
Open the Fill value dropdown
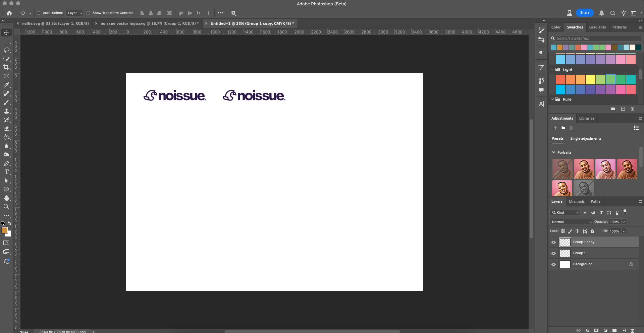pos(624,231)
